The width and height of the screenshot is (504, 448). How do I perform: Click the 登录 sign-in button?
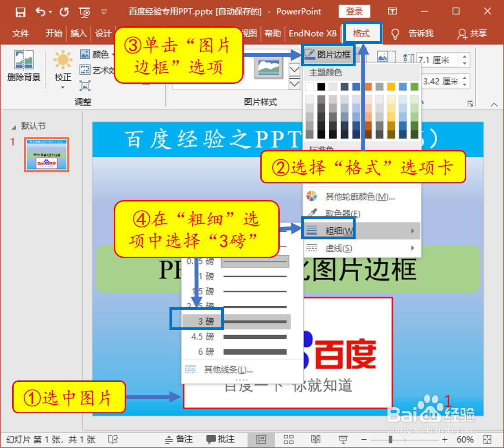pyautogui.click(x=354, y=11)
